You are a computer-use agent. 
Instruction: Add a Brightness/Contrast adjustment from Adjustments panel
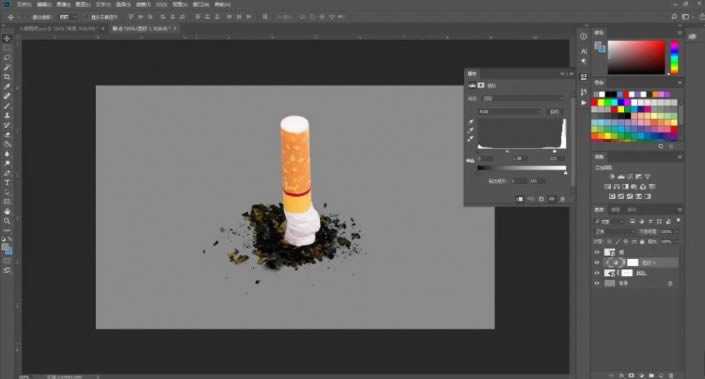coord(612,177)
